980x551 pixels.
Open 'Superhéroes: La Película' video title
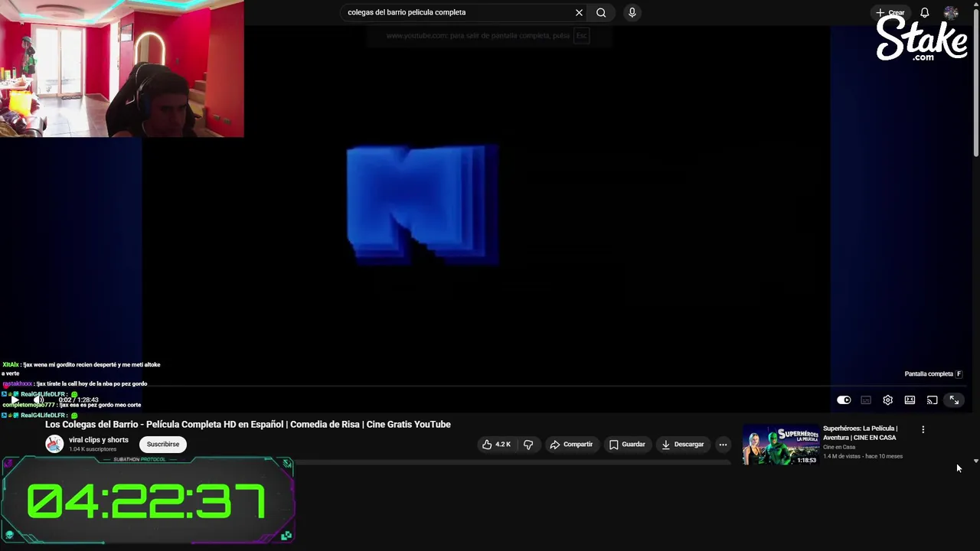(860, 433)
